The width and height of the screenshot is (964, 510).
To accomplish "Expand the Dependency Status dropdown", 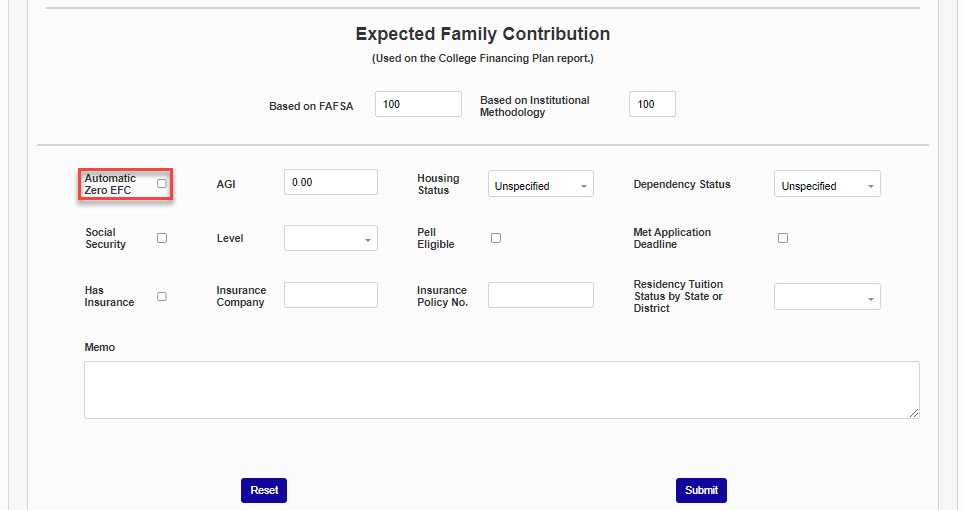I will tap(827, 185).
